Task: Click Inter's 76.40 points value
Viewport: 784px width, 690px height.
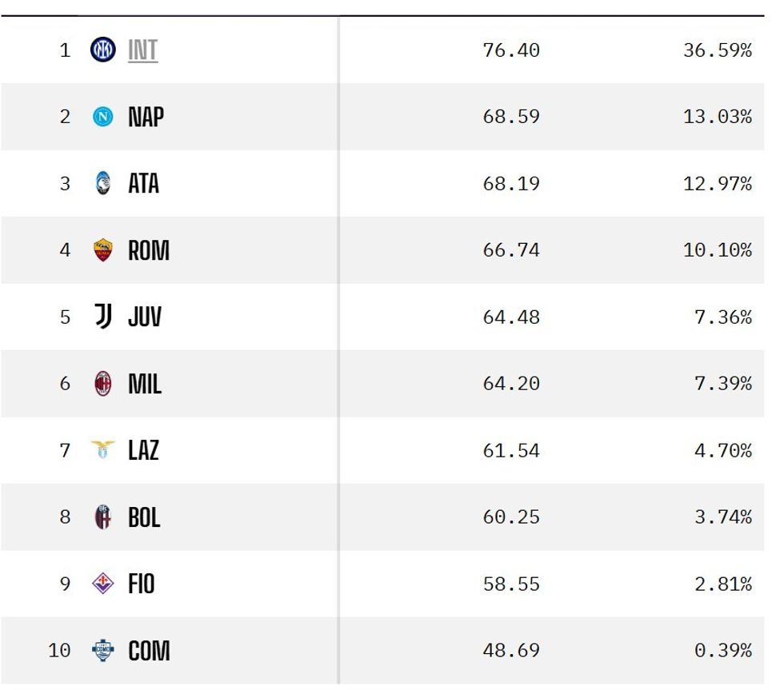Action: 511,50
